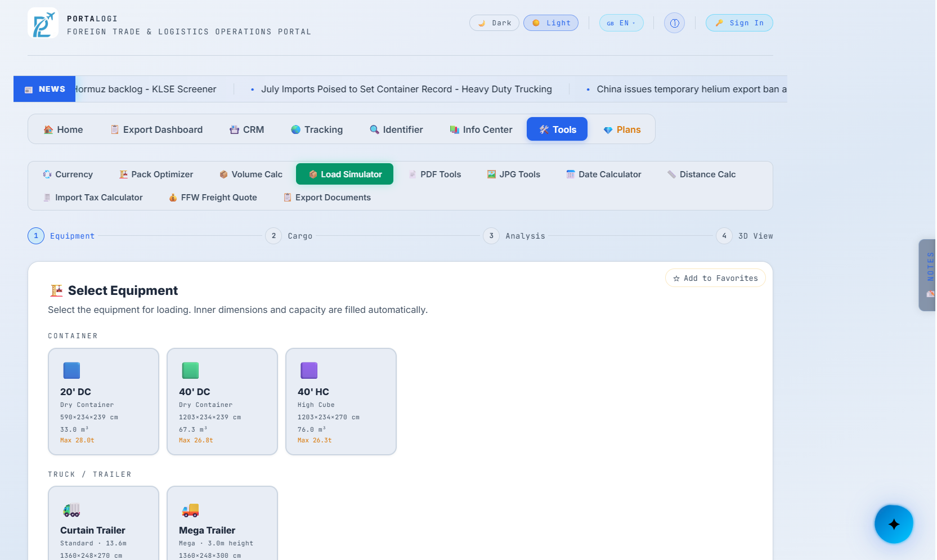937x560 pixels.
Task: Open the Distance Calc tool
Action: coord(702,174)
